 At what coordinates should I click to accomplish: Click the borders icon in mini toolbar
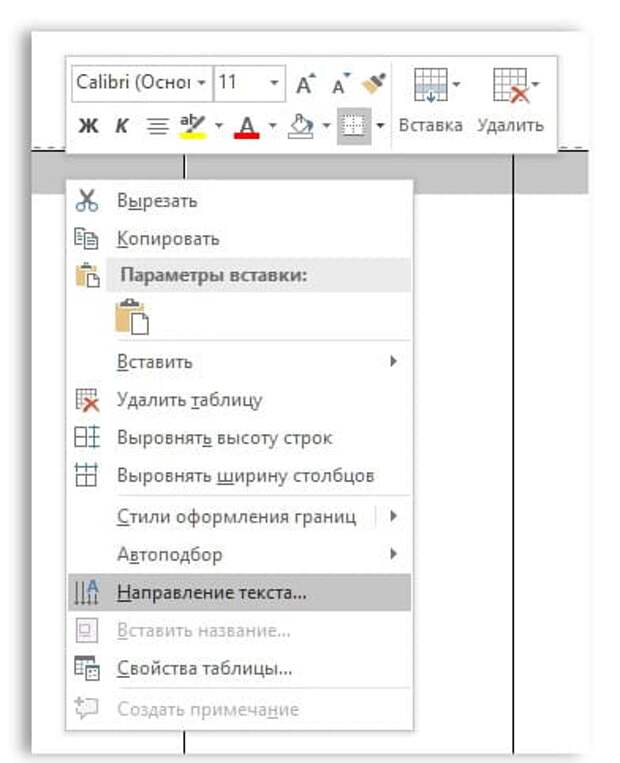(x=354, y=126)
